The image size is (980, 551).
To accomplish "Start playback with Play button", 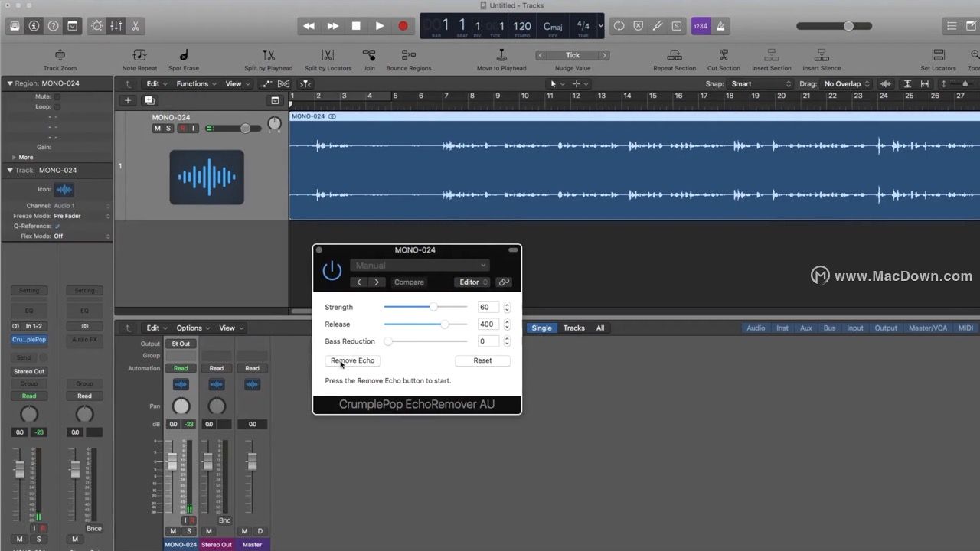I will point(380,26).
